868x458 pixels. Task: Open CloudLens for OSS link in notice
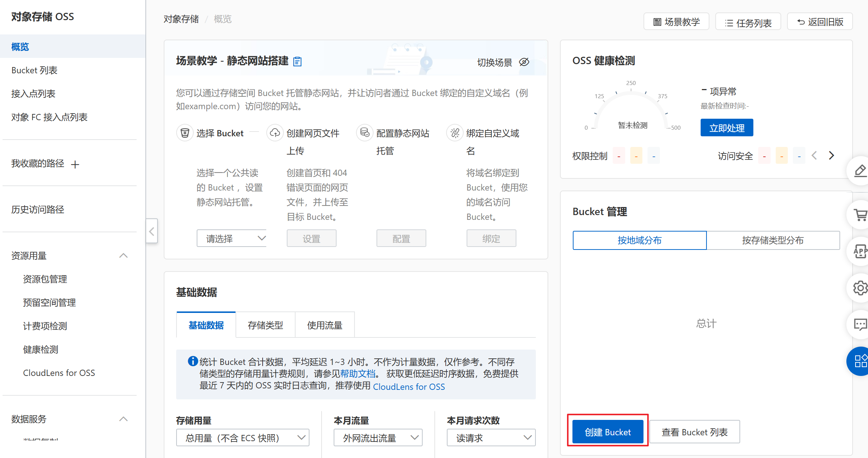point(409,387)
